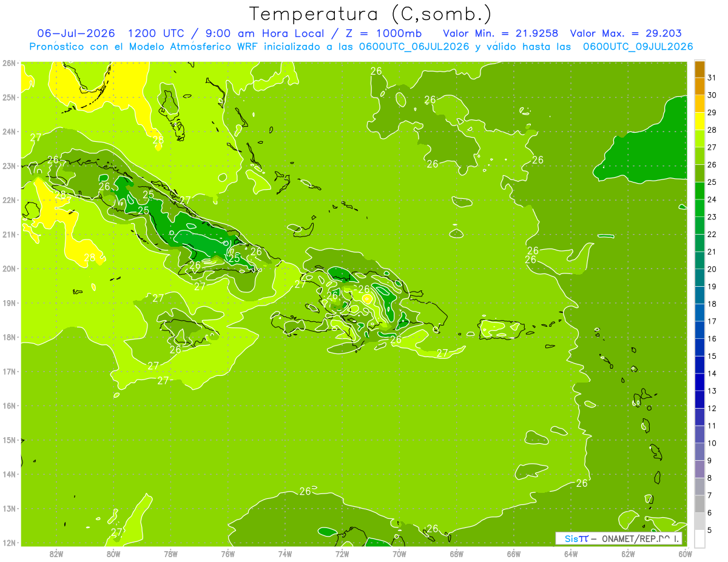Click the 22N latitude axis label
This screenshot has height=562, width=728.
[8, 200]
